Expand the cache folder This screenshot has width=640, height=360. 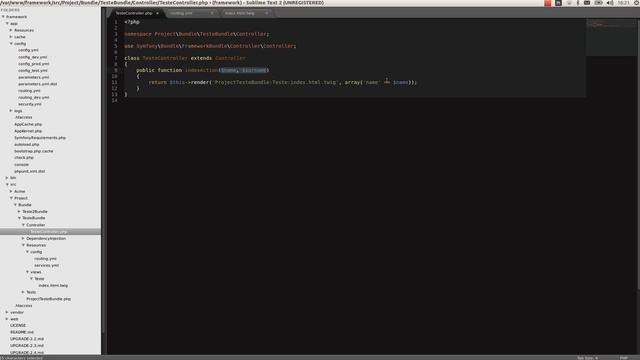[x=11, y=37]
